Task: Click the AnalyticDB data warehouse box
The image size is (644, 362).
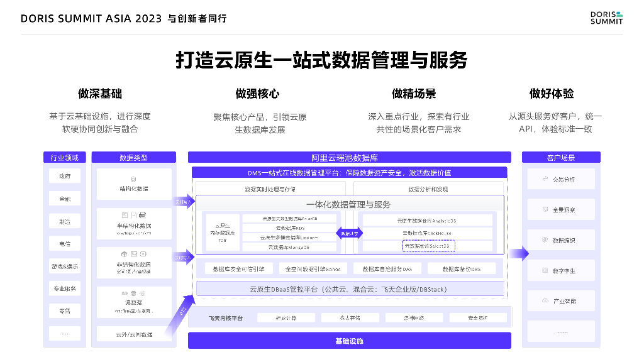Action: [x=427, y=221]
